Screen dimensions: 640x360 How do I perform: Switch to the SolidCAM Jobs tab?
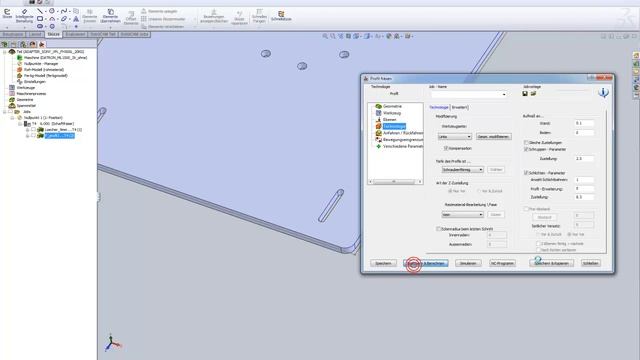click(134, 35)
